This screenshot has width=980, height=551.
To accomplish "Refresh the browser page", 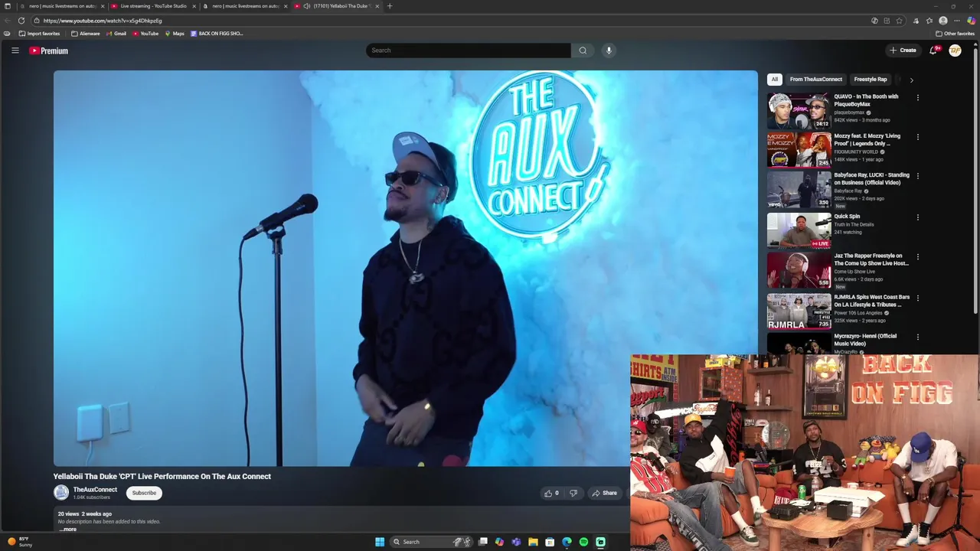I will (x=21, y=21).
